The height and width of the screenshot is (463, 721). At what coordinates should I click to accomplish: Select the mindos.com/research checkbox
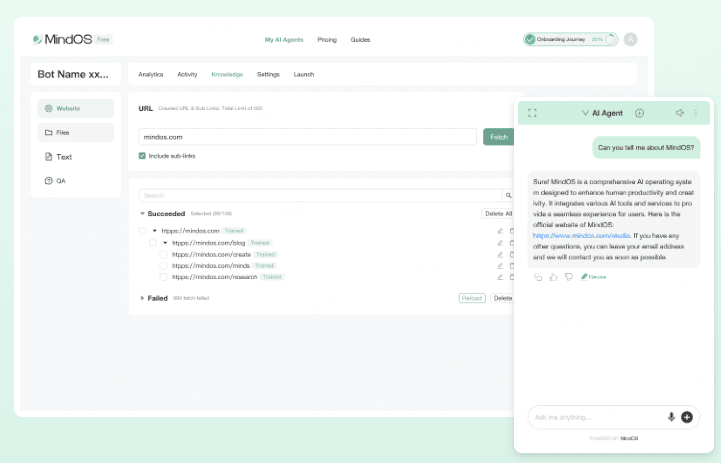pyautogui.click(x=164, y=277)
